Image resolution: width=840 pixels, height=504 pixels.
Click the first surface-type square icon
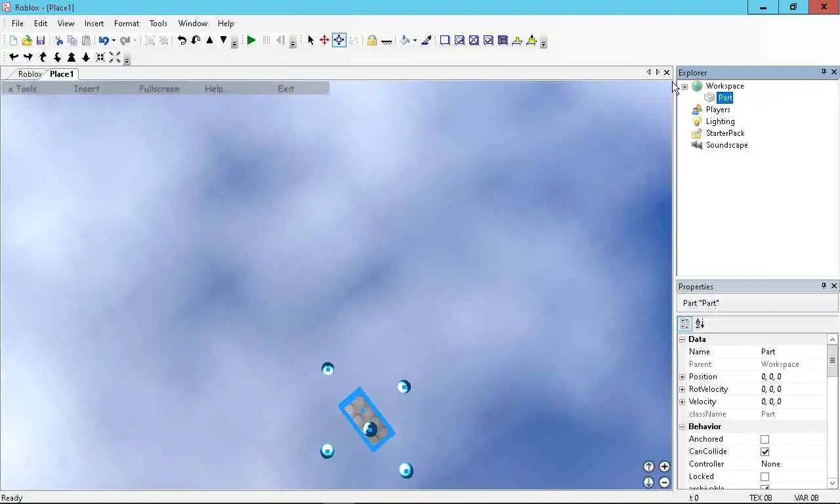tap(445, 41)
